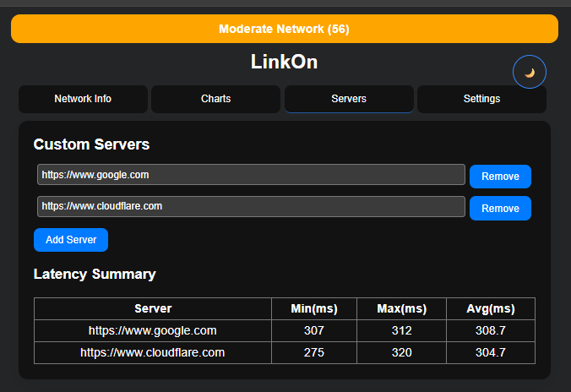The height and width of the screenshot is (392, 571).
Task: Click the google min value 307
Action: pyautogui.click(x=314, y=330)
